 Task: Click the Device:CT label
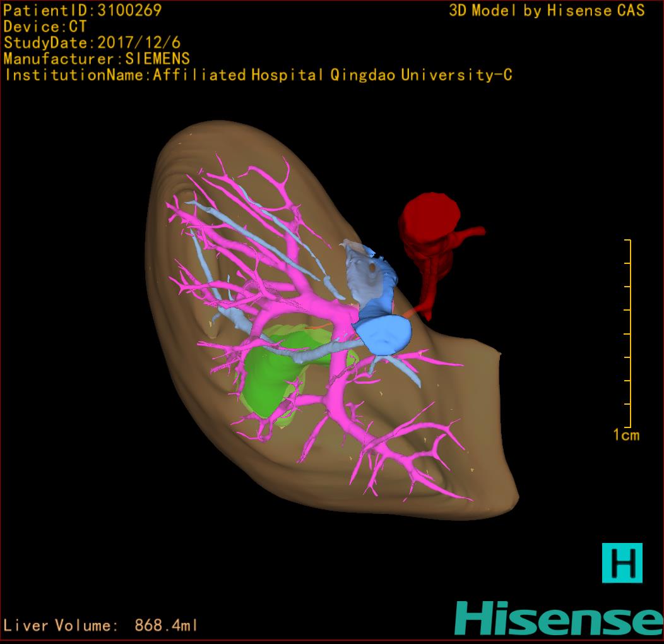45,27
